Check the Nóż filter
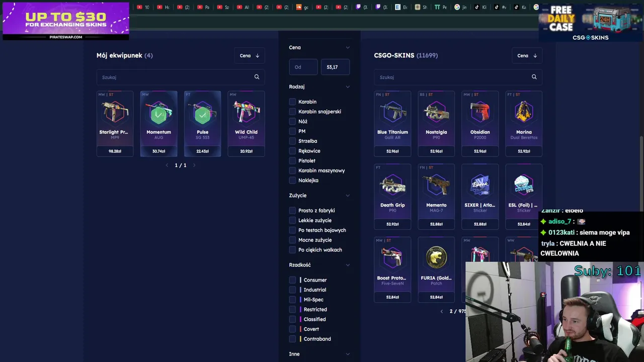Viewport: 644px width, 362px height. point(292,121)
